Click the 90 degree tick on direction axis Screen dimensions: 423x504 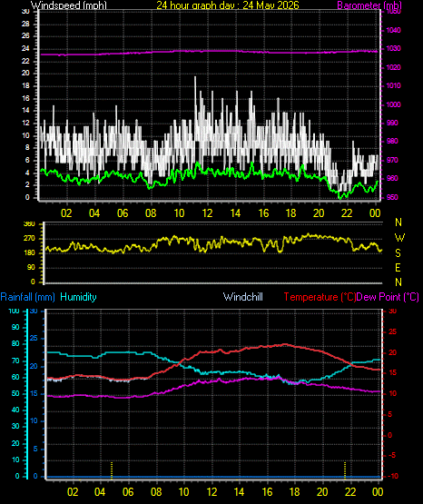[x=31, y=268]
